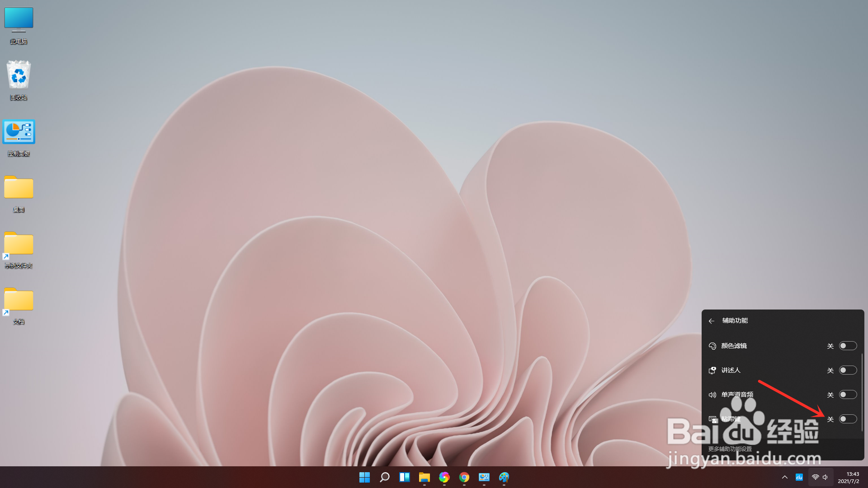This screenshot has height=488, width=868.
Task: Click the accessibility panel scrollbar
Action: (x=862, y=392)
